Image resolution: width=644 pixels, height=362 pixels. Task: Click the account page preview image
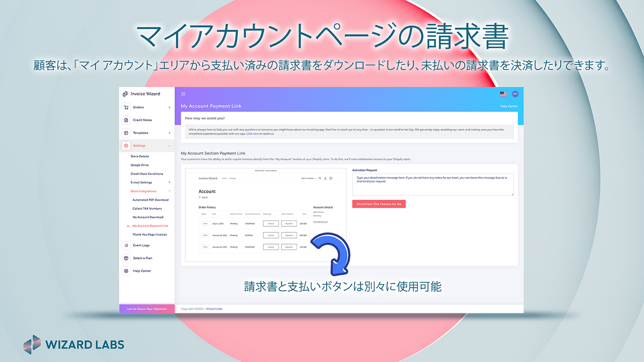coord(266,215)
